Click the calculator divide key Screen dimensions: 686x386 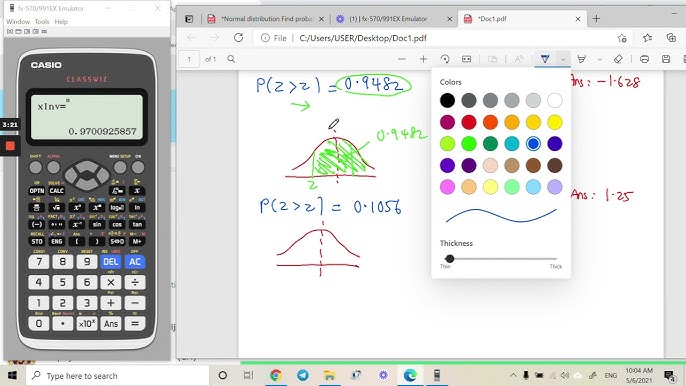pyautogui.click(x=135, y=282)
